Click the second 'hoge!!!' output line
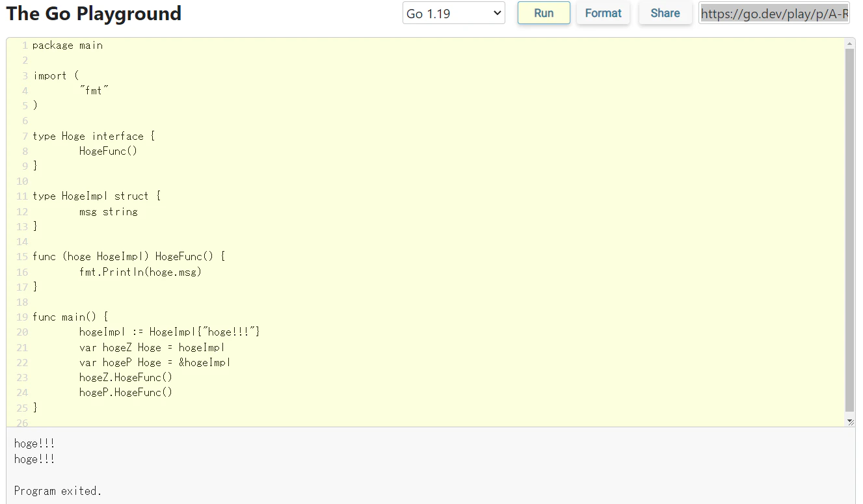863x504 pixels. coord(34,459)
